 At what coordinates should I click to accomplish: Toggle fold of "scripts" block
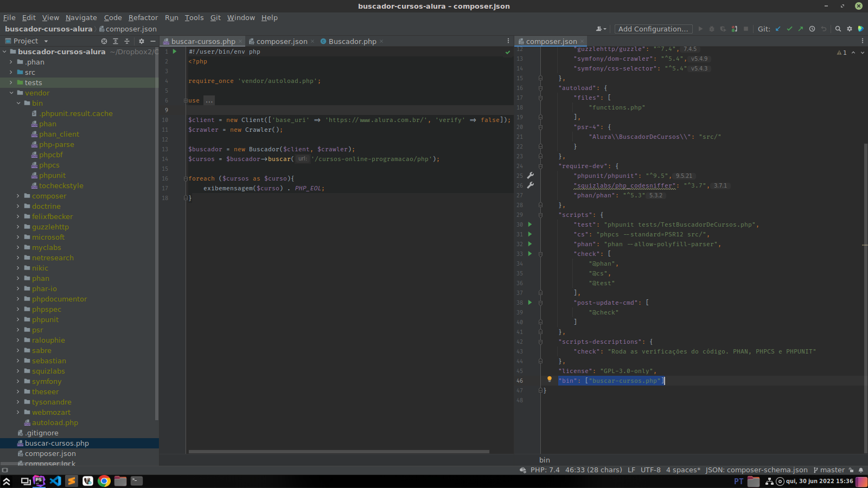[540, 215]
